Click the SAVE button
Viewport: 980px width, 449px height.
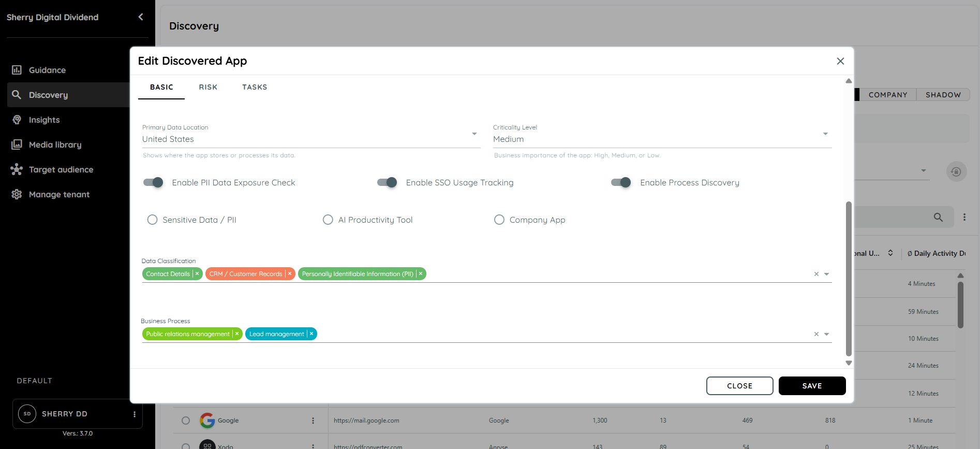click(x=812, y=386)
